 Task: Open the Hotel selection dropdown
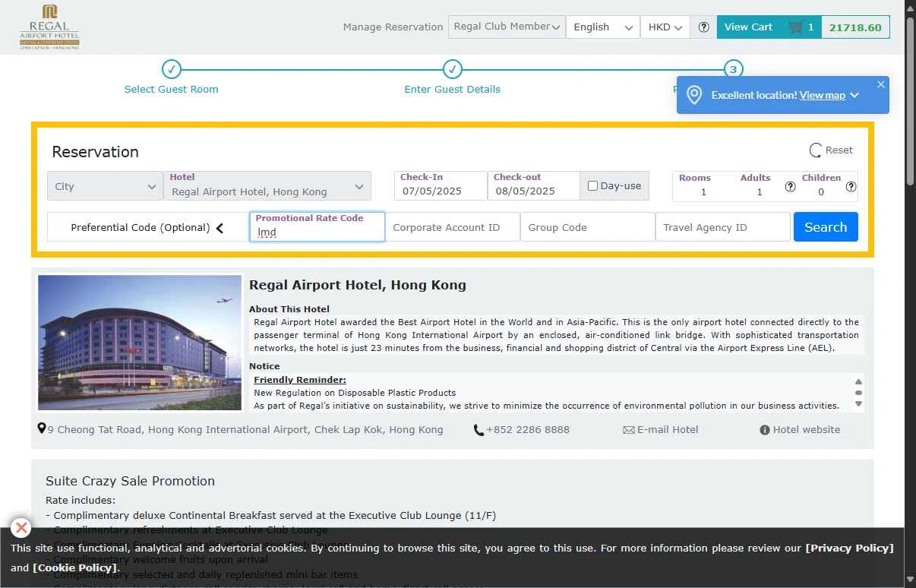267,186
